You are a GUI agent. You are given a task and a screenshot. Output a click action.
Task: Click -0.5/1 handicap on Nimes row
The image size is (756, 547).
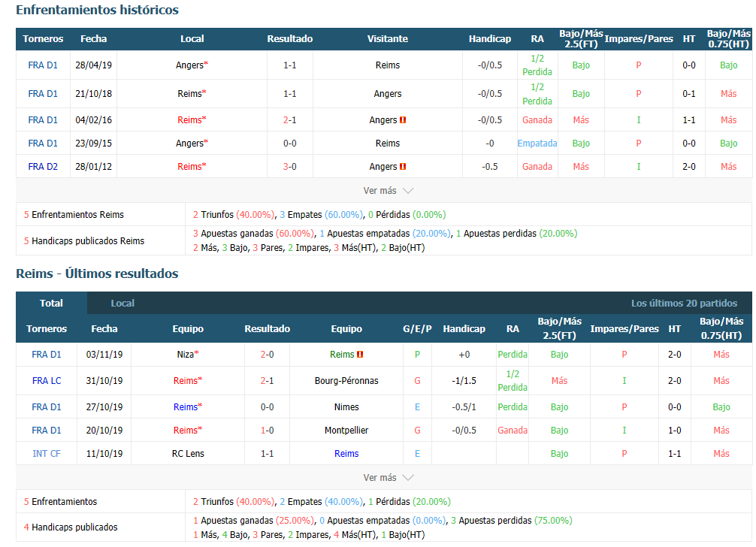[x=464, y=406]
